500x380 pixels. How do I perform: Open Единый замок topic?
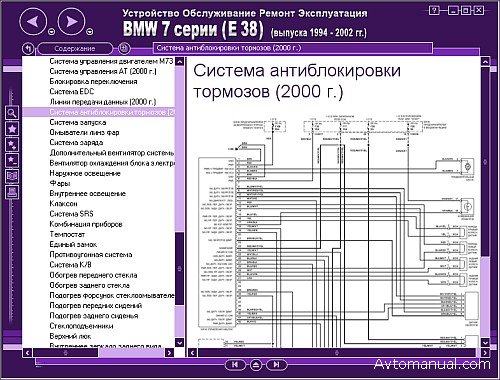click(73, 245)
